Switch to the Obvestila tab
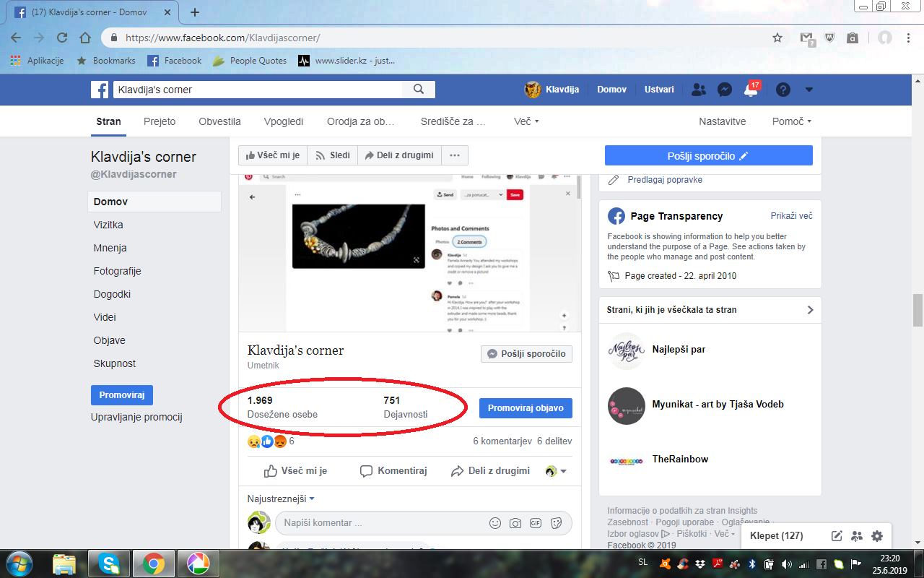The width and height of the screenshot is (924, 578). point(219,121)
